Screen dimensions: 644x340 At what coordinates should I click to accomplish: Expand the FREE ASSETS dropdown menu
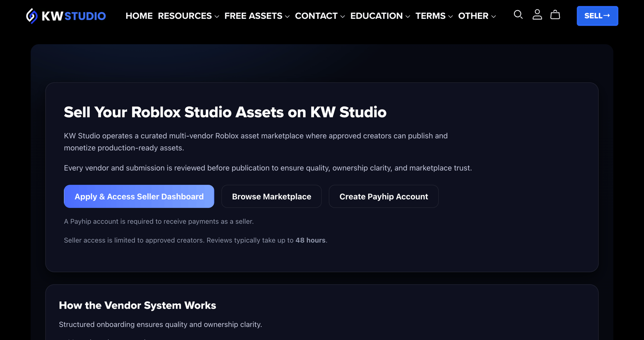257,16
